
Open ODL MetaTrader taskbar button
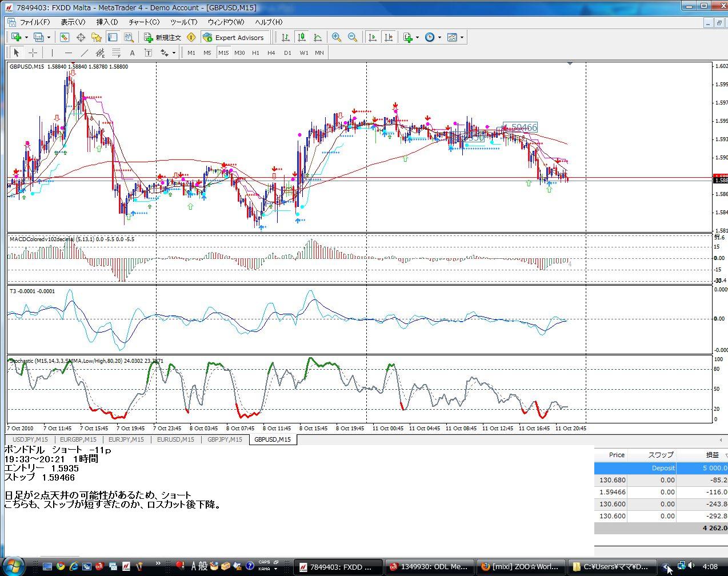[x=429, y=567]
